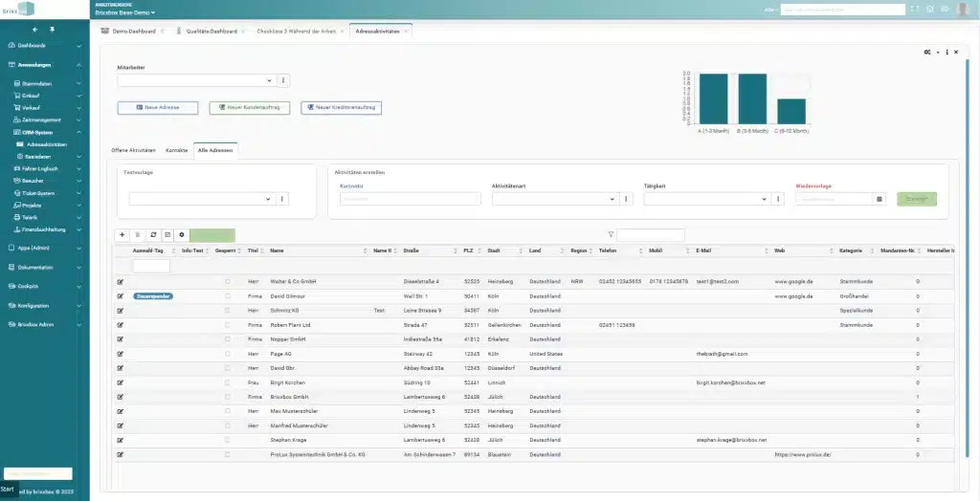980x501 pixels.
Task: Toggle fullscreen via the header expand icon
Action: (x=915, y=10)
